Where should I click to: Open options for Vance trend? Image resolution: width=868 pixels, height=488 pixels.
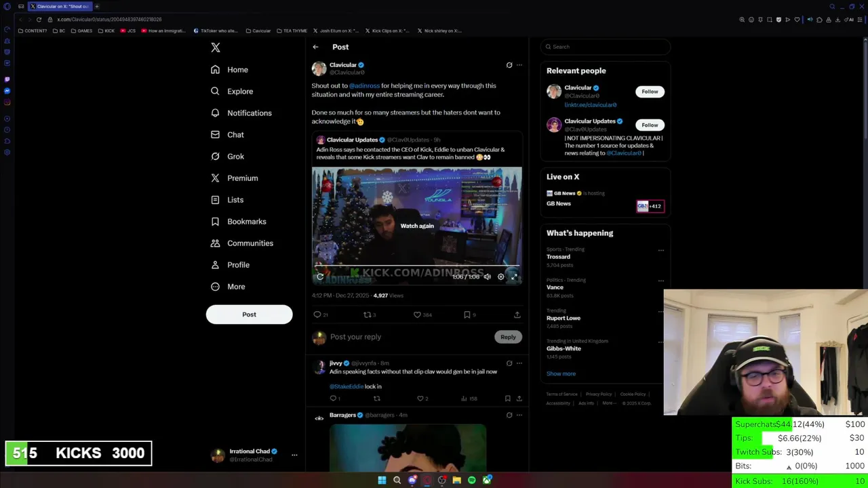[661, 281]
